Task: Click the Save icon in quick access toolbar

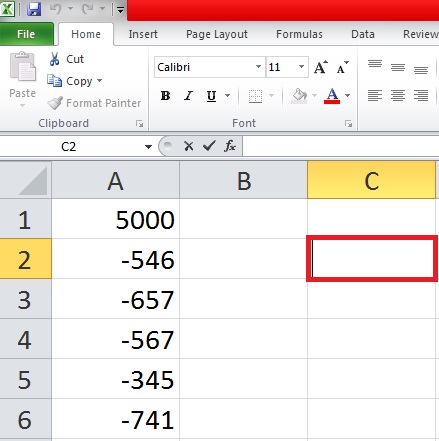Action: pyautogui.click(x=34, y=9)
